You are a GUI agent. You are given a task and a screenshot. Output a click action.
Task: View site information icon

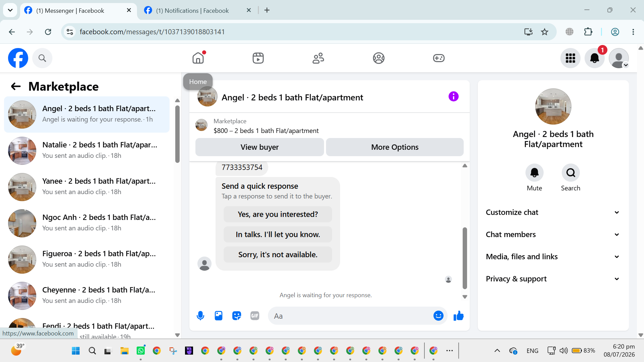[x=70, y=32]
